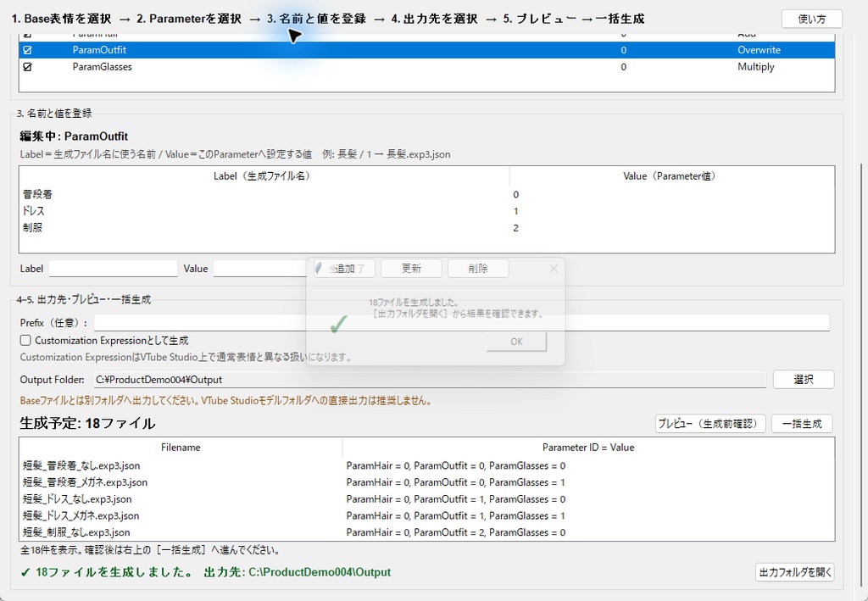
Task: Confirm the message dialog with OK
Action: click(516, 342)
